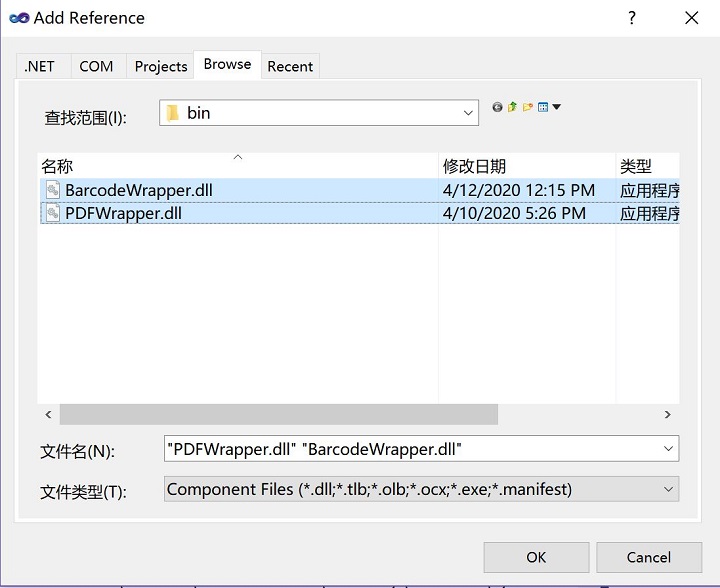Create a new folder
Screen dimensions: 720x588
(528, 107)
